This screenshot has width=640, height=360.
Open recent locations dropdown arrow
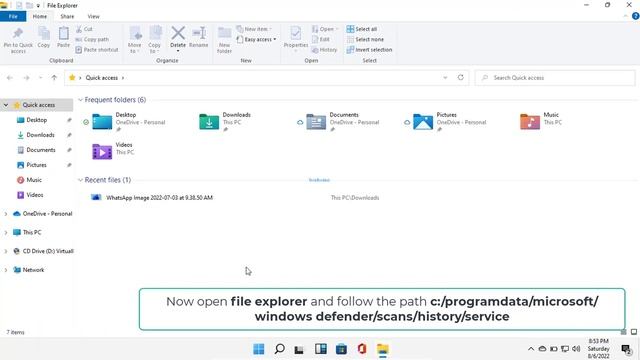40,78
